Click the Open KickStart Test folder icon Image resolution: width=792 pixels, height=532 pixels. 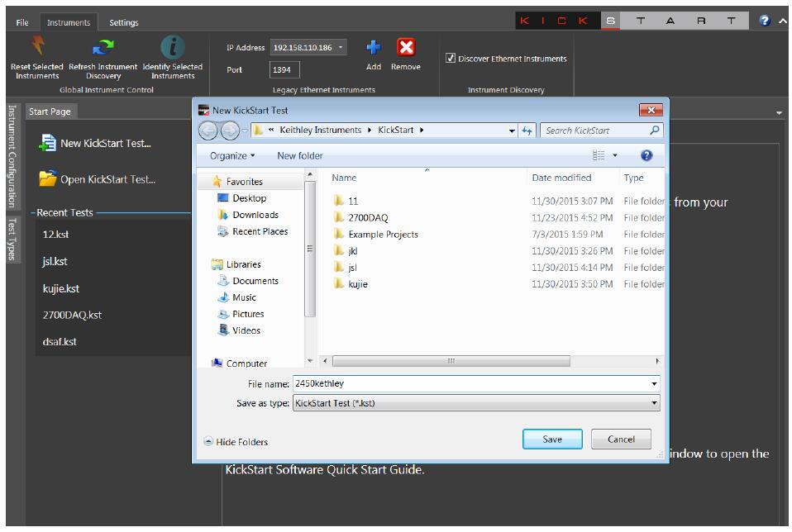[x=48, y=178]
